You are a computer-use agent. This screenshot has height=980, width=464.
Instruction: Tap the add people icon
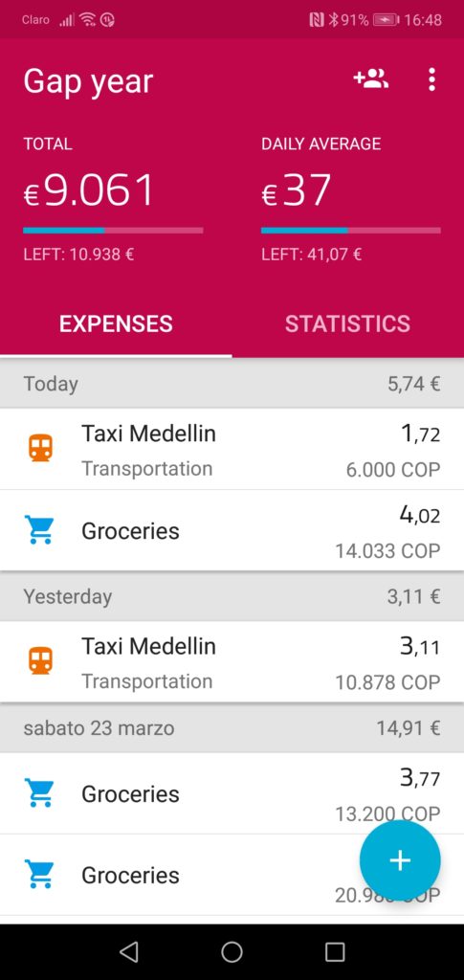click(371, 79)
